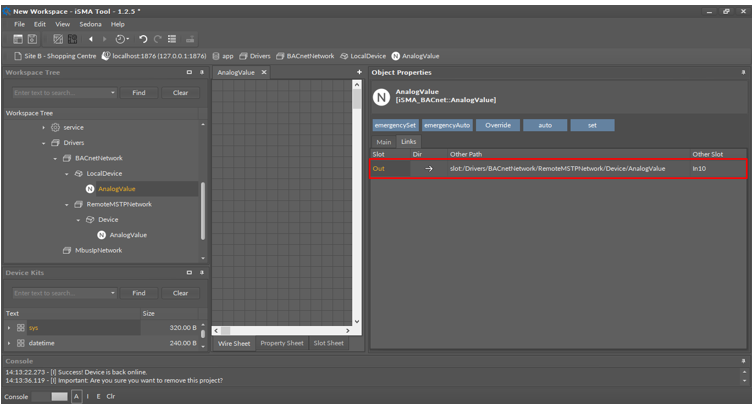752x409 pixels.
Task: Click the localhost:1876 breadcrumb
Action: [x=154, y=56]
